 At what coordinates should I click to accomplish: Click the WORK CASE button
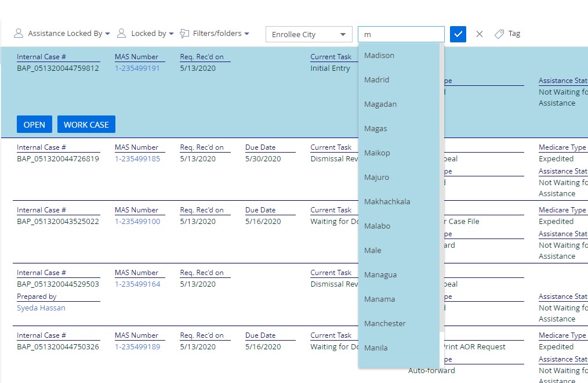point(86,125)
